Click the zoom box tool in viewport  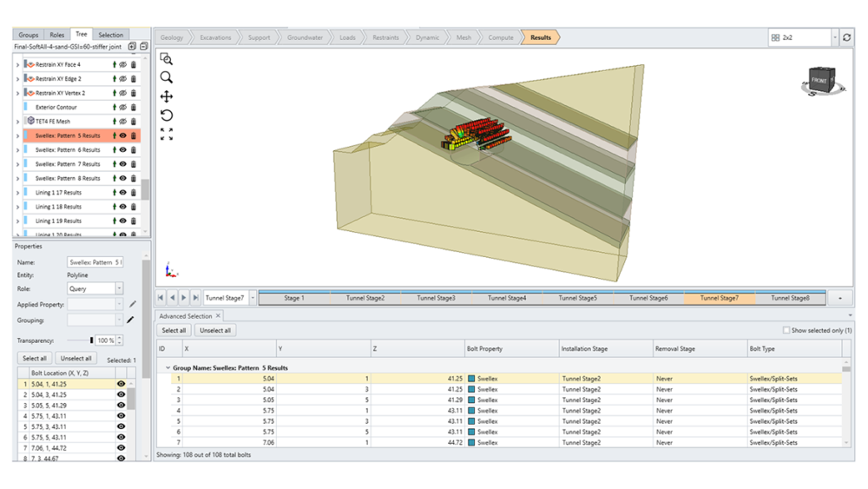pos(166,59)
